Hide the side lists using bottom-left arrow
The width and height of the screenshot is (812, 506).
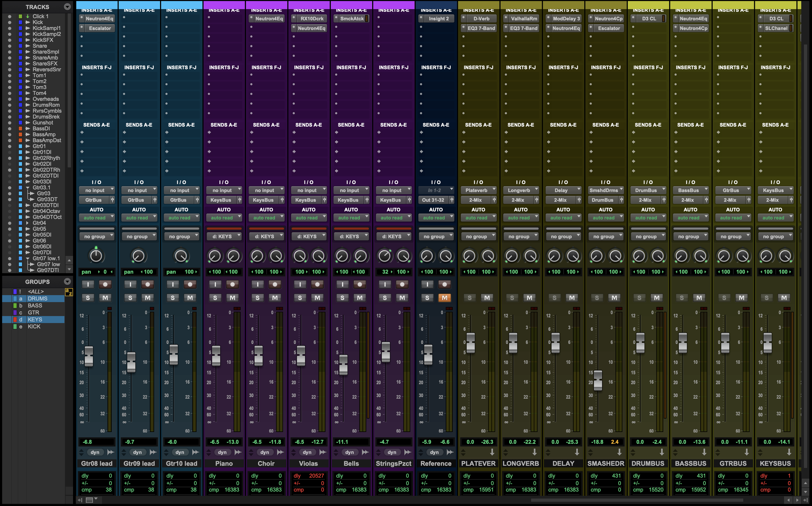click(80, 500)
